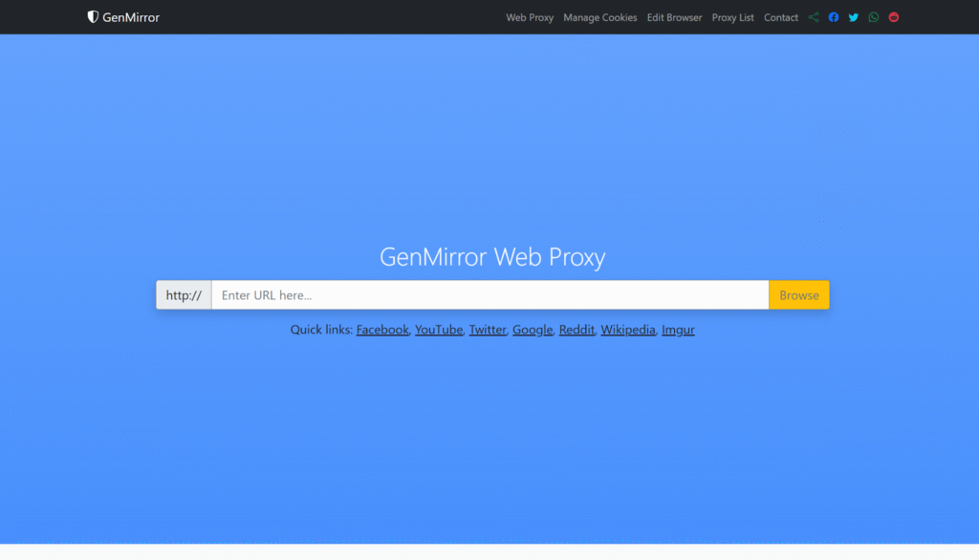Screen dimensions: 979x560
Task: Share via the WhatsApp icon
Action: coord(874,17)
